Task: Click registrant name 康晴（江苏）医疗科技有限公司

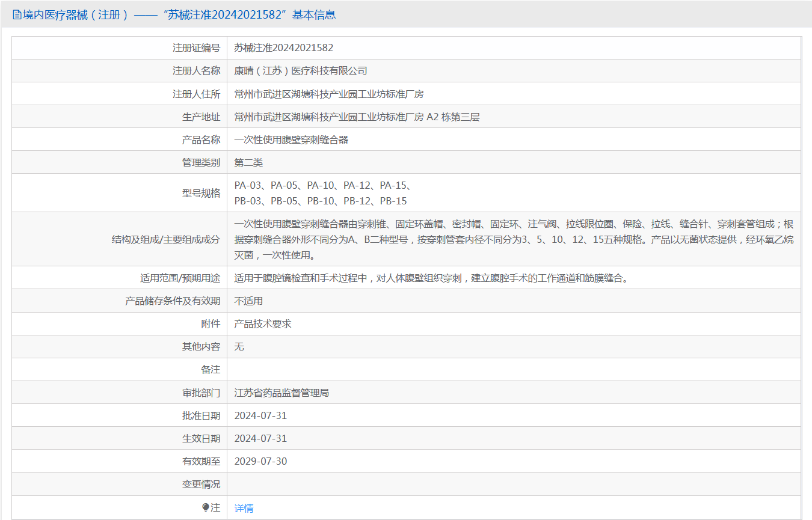Action: click(300, 70)
